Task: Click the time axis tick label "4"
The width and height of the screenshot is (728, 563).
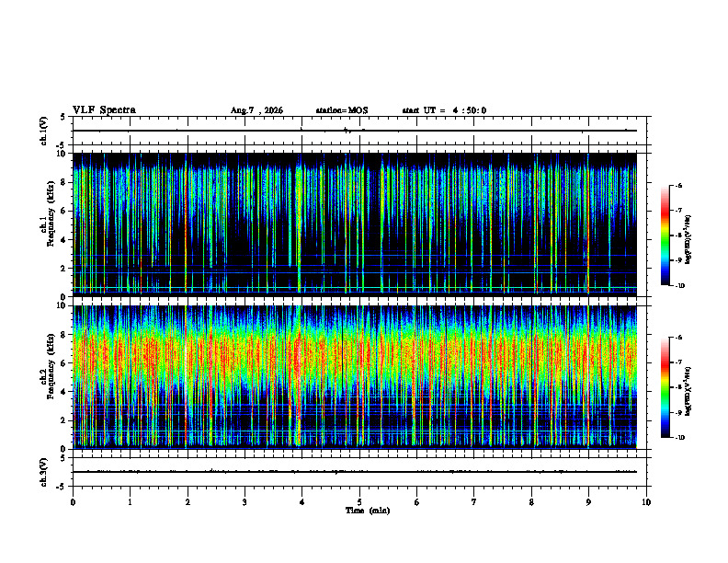Action: [302, 502]
